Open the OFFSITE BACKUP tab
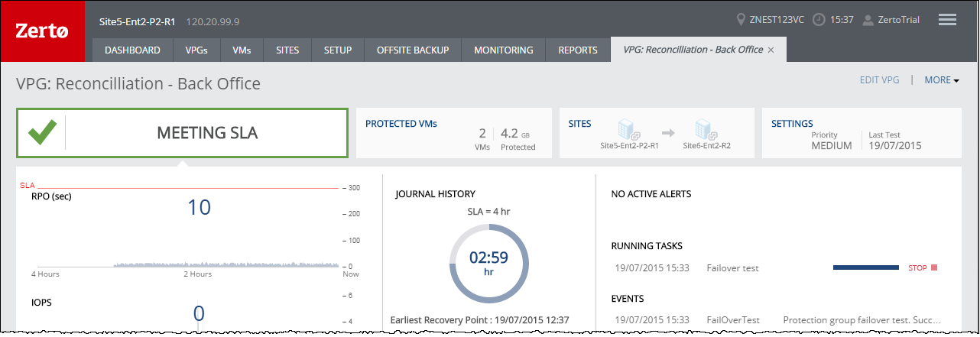Screen dimensions: 980x337 tap(413, 50)
